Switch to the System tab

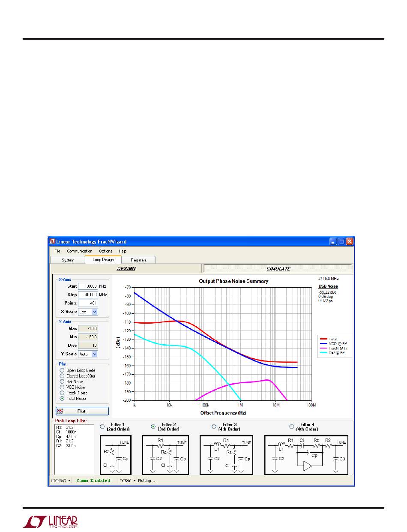point(68,260)
